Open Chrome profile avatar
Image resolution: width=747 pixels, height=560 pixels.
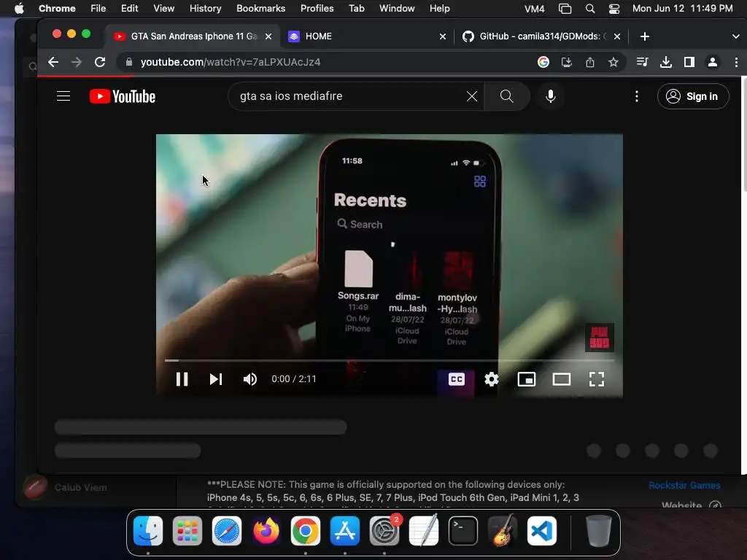(x=712, y=62)
